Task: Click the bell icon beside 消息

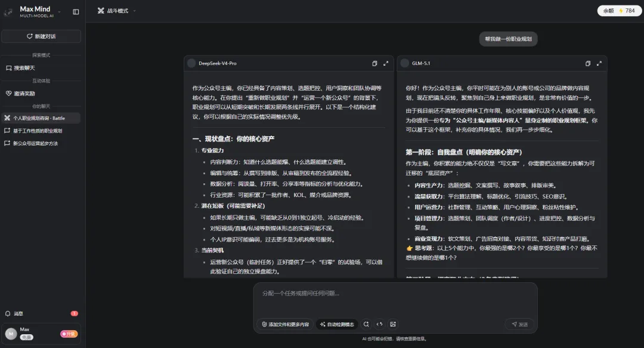Action: point(8,313)
